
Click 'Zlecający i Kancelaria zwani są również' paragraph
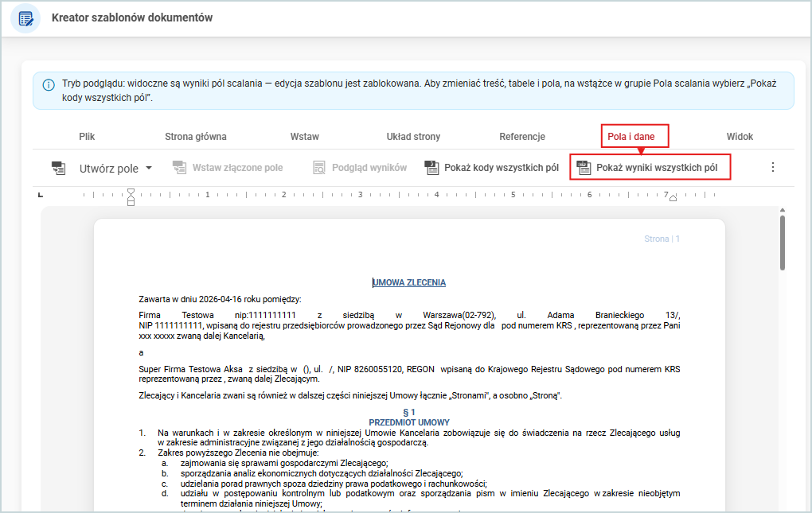tap(350, 395)
